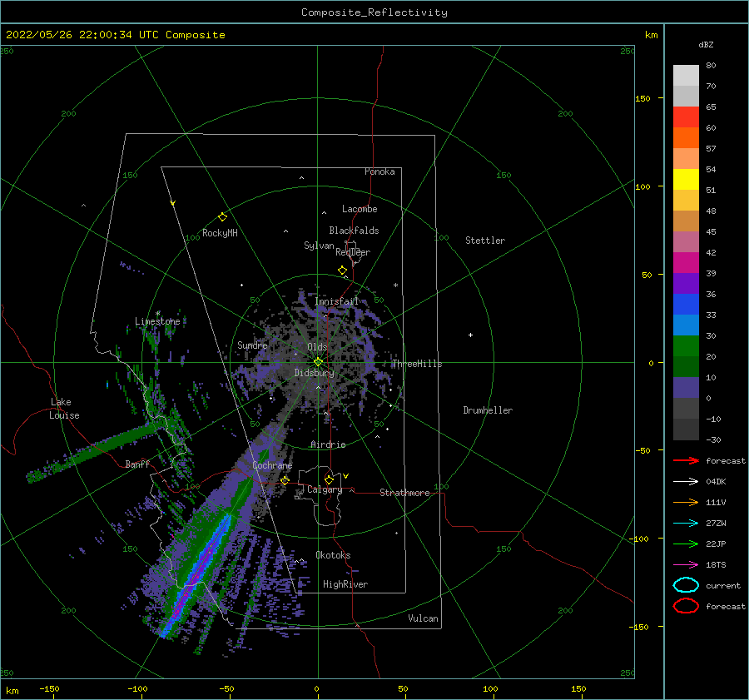Click the cyan current ellipse icon
Viewport: 749px width, 700px height.
click(x=686, y=585)
